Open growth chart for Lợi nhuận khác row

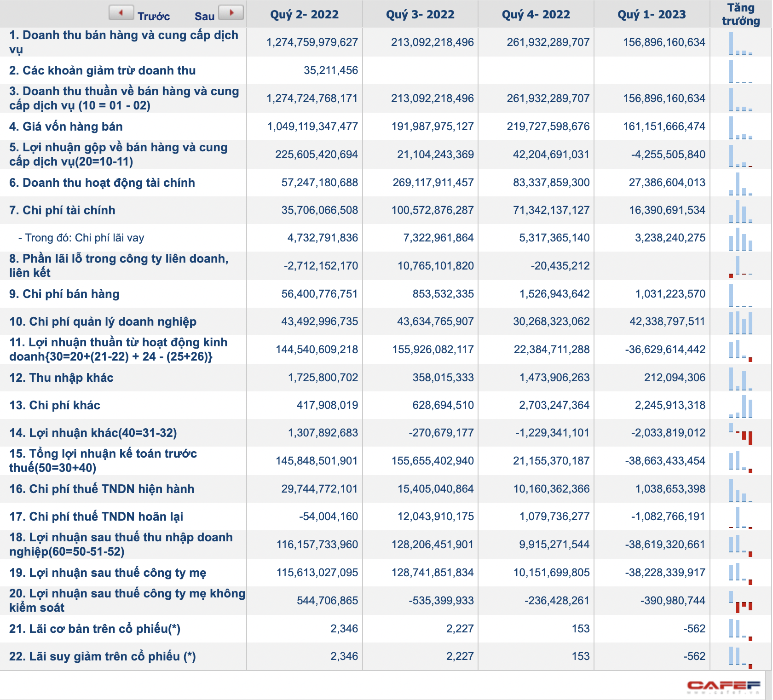tap(741, 434)
